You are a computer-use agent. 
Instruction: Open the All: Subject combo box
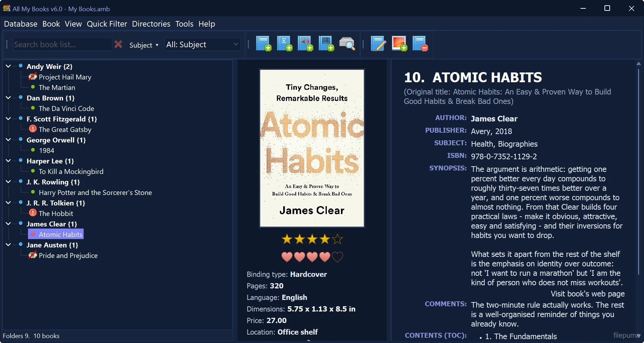202,44
